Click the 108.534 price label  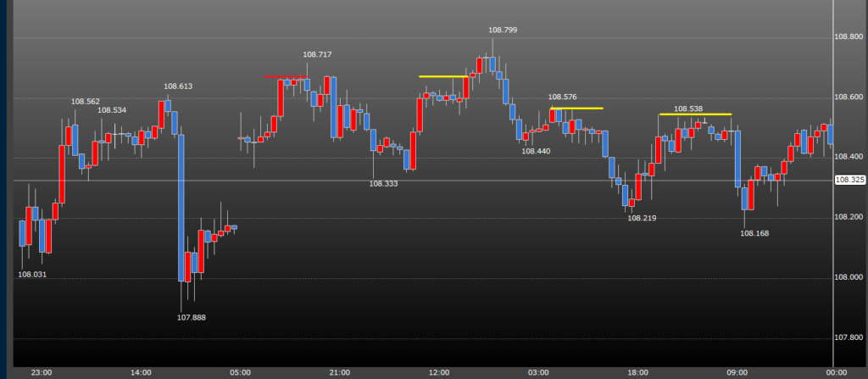coord(113,110)
